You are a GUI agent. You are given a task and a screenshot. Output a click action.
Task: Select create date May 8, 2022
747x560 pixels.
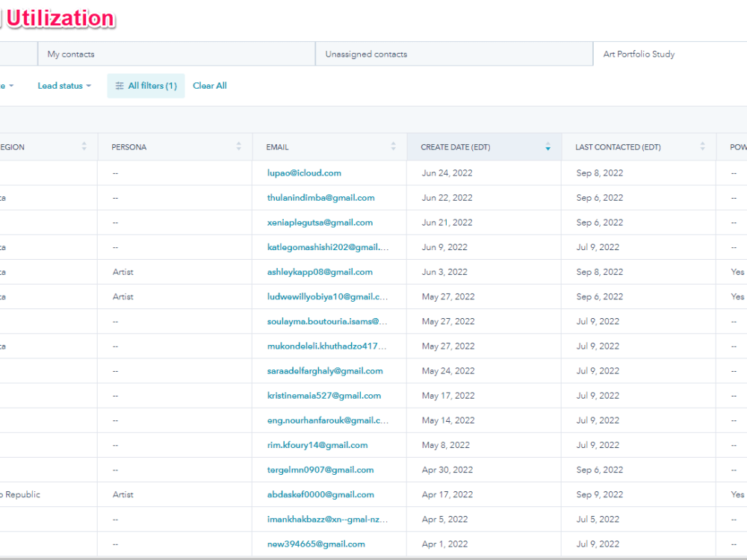coord(445,445)
